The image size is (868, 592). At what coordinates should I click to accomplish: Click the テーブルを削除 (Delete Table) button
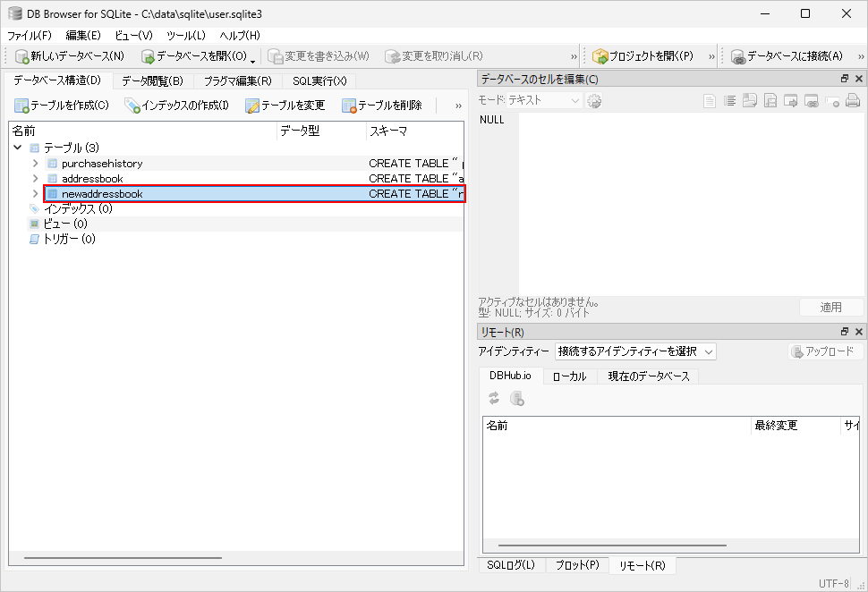point(382,106)
